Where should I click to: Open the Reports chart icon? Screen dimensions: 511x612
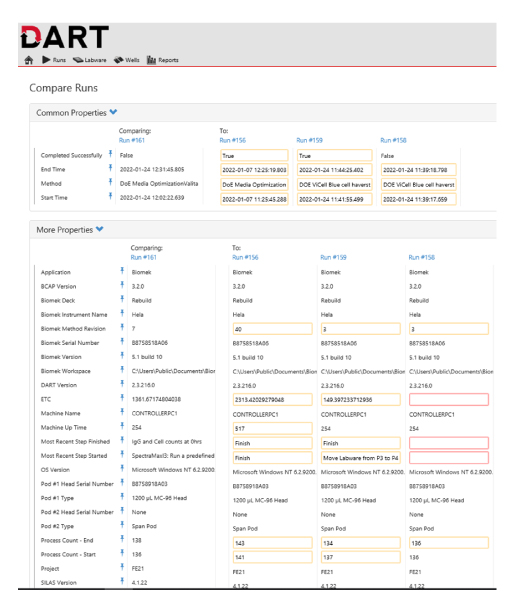151,60
